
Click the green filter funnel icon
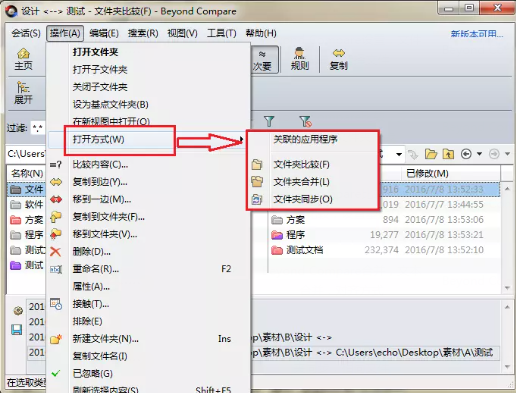[269, 121]
